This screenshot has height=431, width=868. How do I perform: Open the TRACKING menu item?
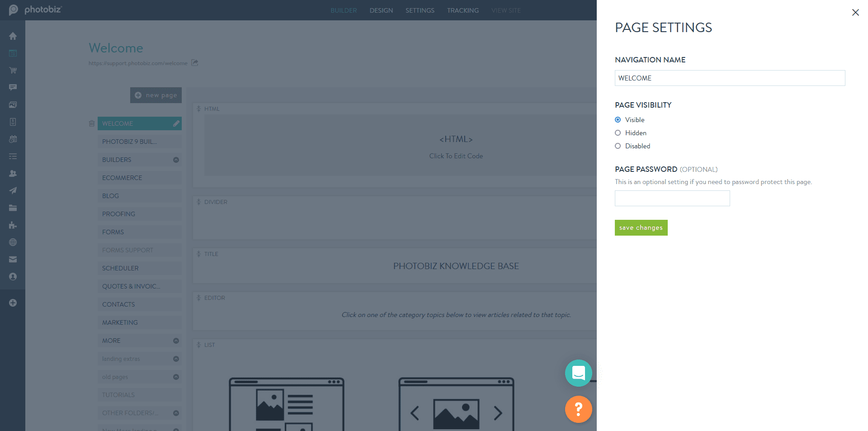pos(462,10)
